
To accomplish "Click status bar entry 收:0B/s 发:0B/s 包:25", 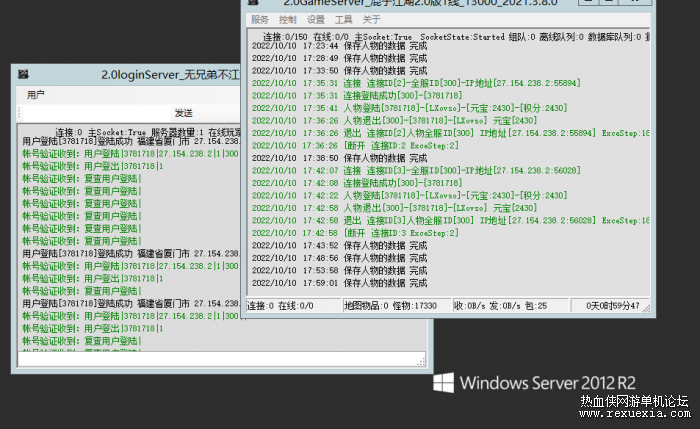I will click(x=500, y=306).
